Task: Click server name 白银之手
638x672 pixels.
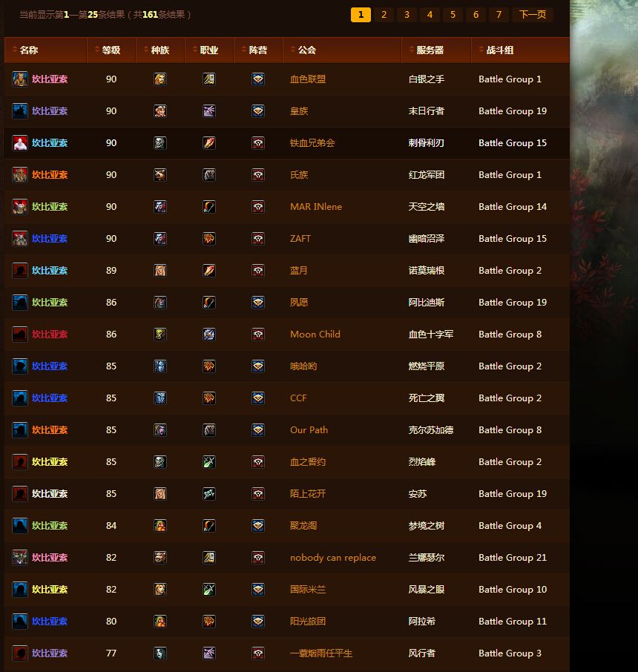Action: [x=426, y=79]
